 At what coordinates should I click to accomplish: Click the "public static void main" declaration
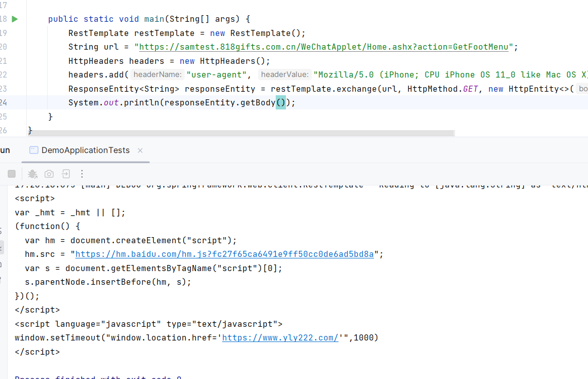coord(106,19)
